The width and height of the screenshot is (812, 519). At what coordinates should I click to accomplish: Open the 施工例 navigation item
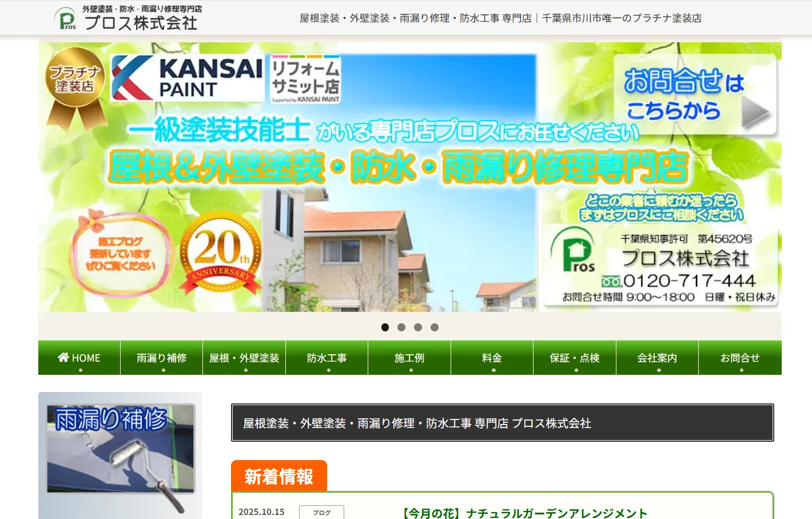pos(409,358)
